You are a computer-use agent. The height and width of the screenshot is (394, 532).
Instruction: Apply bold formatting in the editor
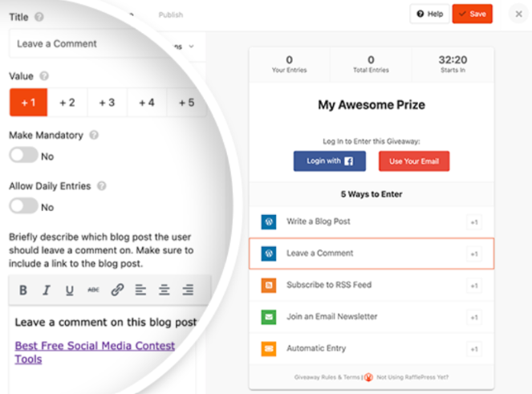tap(23, 290)
